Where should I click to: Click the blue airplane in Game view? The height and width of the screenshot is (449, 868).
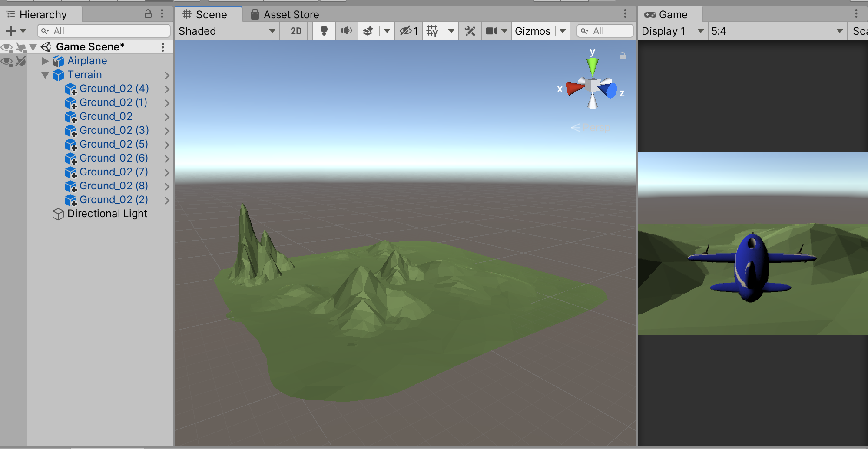tap(752, 267)
